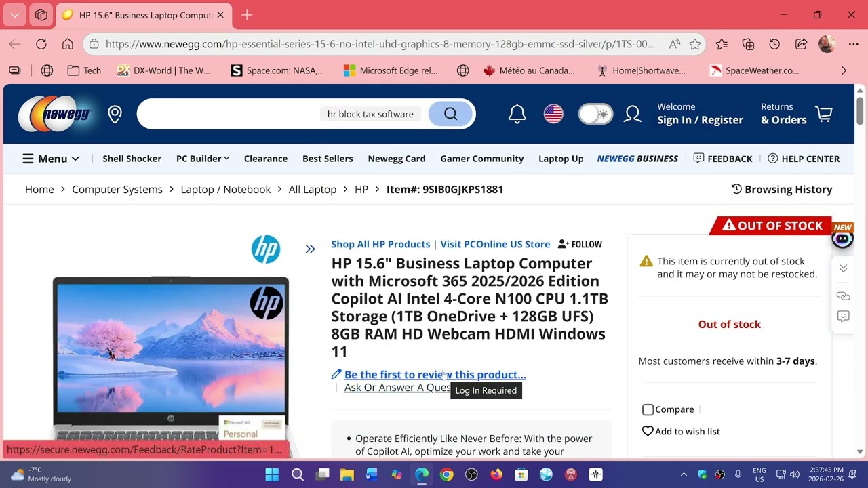Open the tab actions dropdown arrow
868x488 pixels.
pos(15,15)
